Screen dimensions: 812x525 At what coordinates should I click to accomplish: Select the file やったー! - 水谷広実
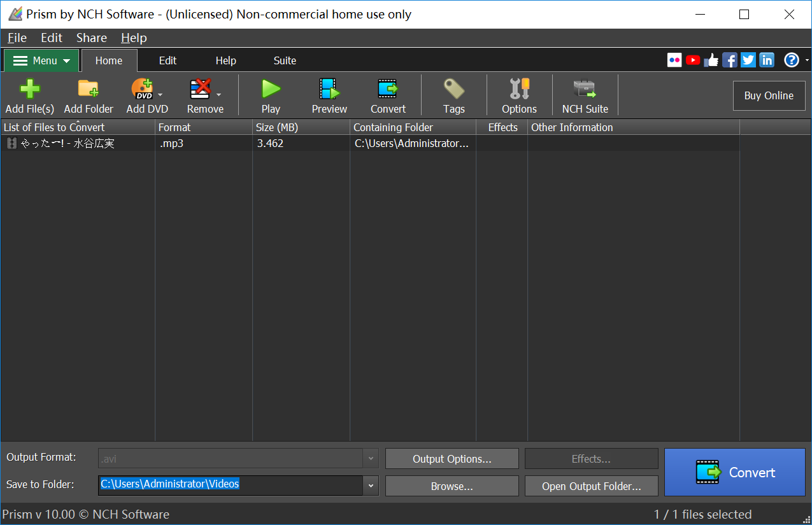point(68,143)
